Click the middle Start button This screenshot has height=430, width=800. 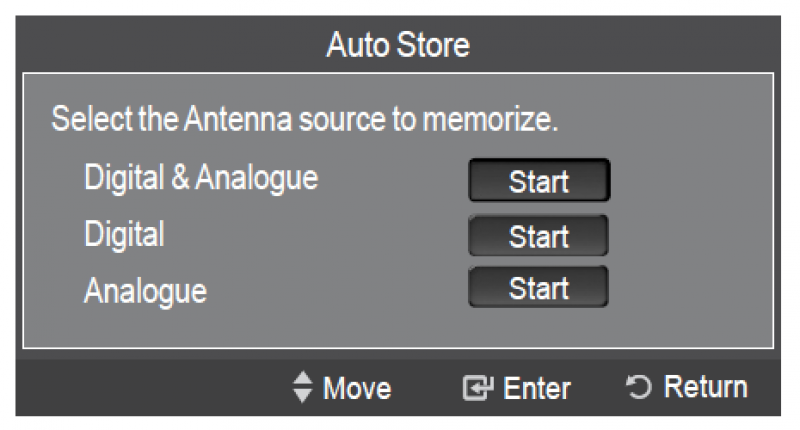538,236
